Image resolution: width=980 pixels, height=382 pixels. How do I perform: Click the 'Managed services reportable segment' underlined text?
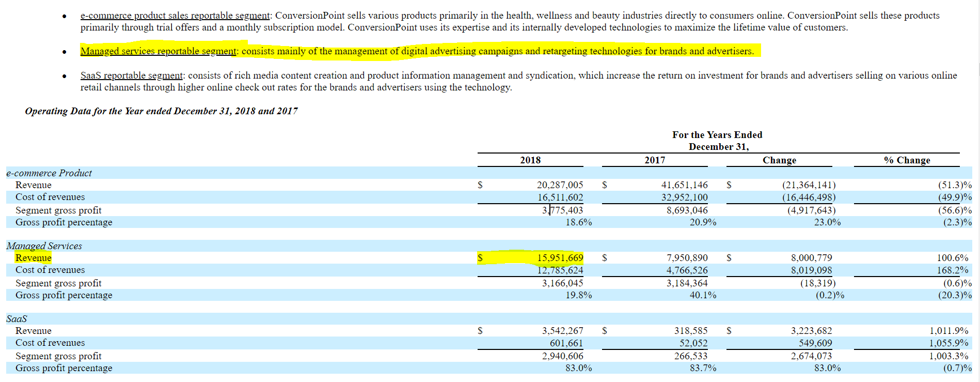coord(159,51)
